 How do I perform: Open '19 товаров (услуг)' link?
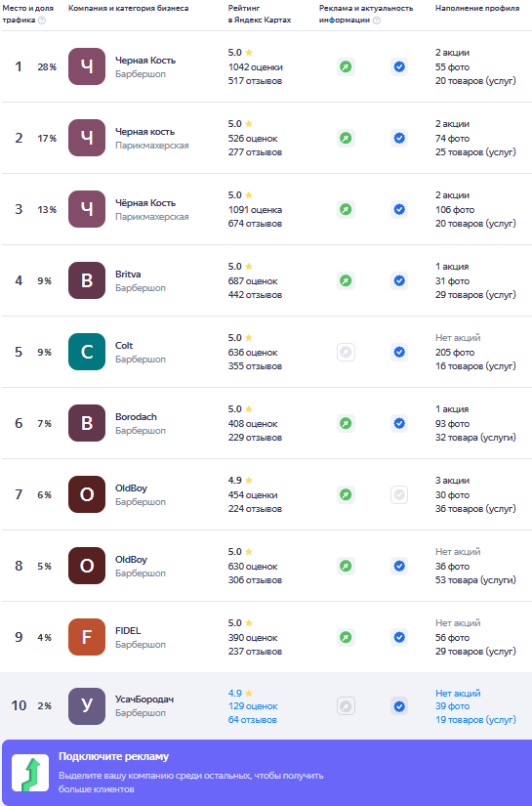click(475, 720)
